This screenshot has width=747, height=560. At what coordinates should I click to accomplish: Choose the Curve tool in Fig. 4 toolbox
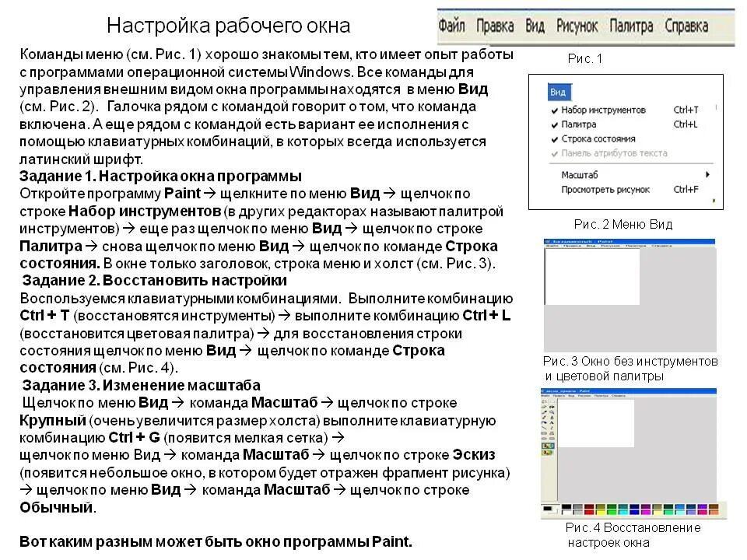point(552,428)
